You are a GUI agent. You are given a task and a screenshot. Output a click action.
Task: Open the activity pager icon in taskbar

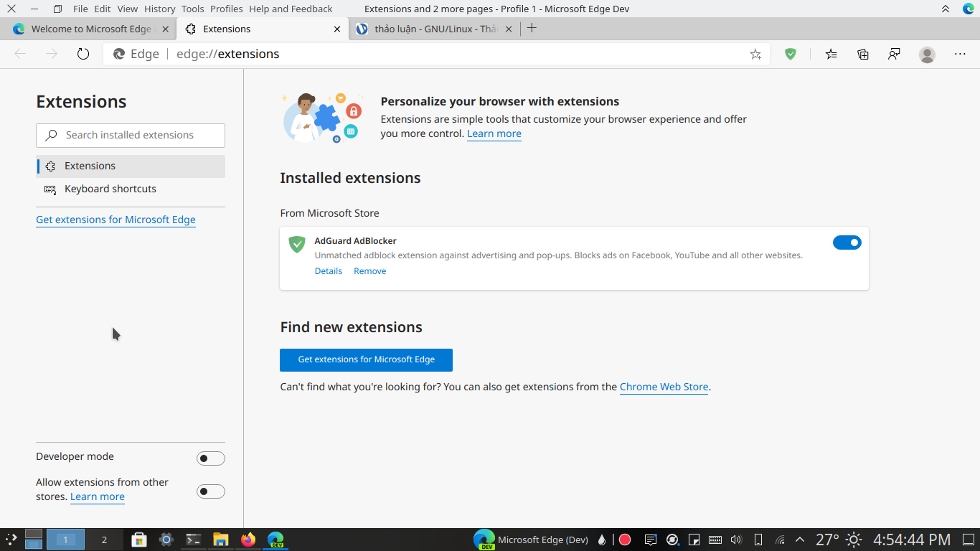[34, 540]
